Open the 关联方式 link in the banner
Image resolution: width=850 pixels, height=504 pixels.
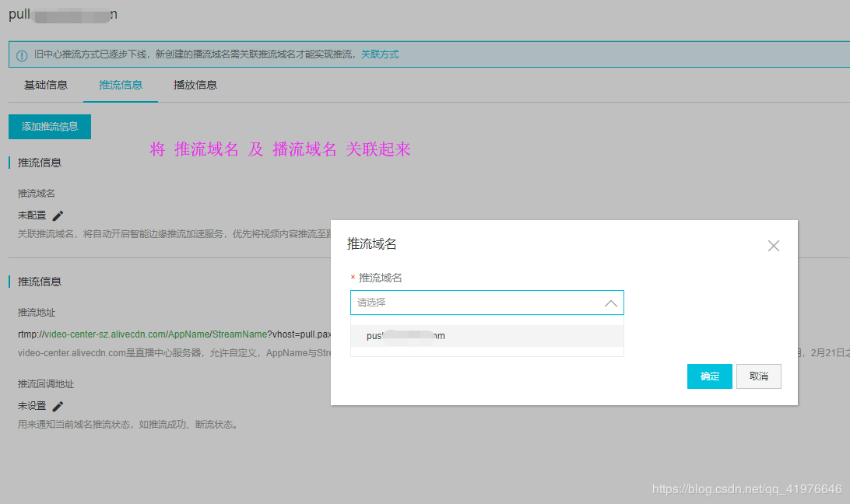pos(380,54)
